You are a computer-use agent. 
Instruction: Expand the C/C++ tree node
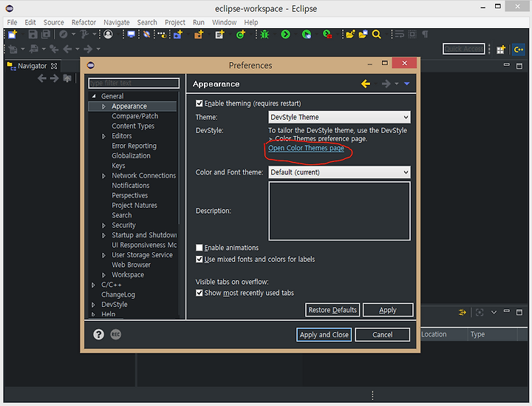pyautogui.click(x=93, y=285)
